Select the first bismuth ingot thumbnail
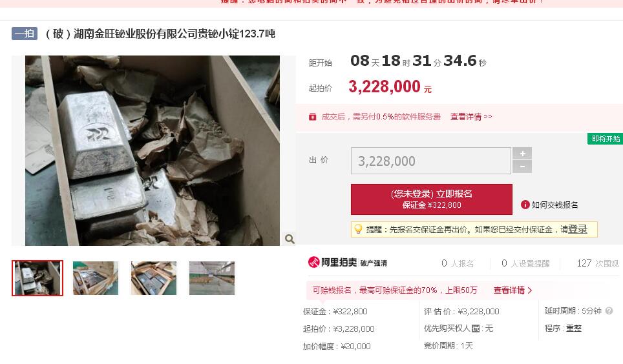 pyautogui.click(x=37, y=278)
